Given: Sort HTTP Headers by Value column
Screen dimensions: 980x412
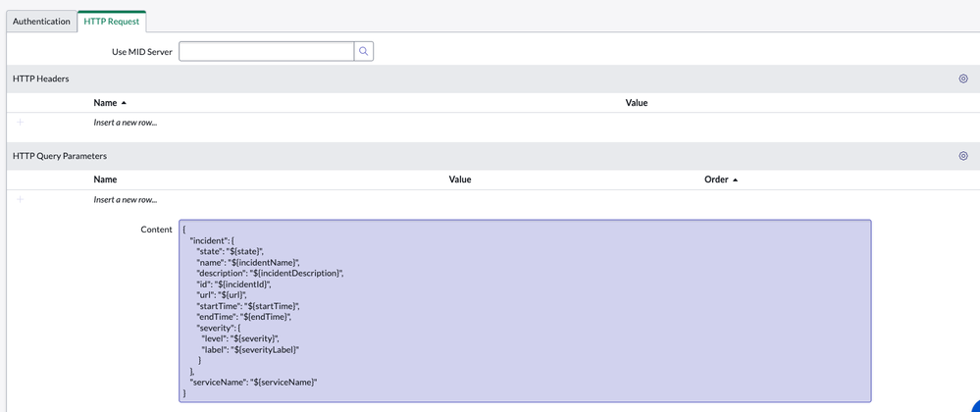Looking at the screenshot, I should click(637, 103).
